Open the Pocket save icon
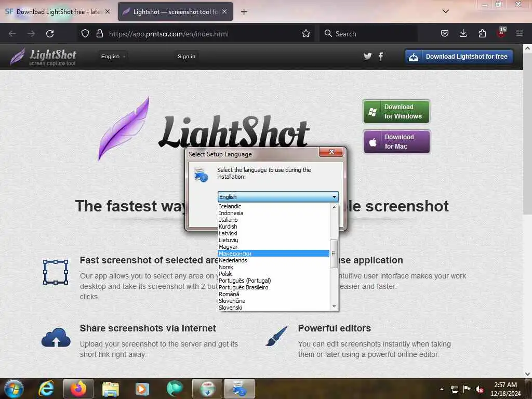Image resolution: width=532 pixels, height=399 pixels. click(x=445, y=34)
